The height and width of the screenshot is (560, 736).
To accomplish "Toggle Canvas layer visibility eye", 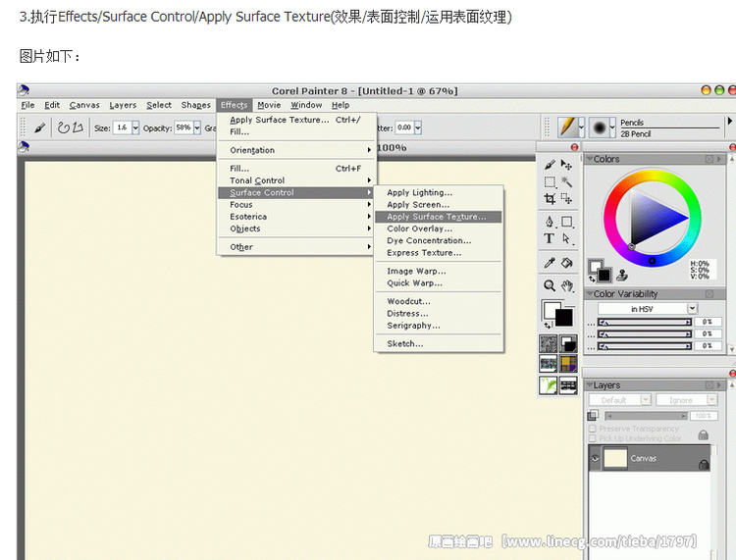I will (x=596, y=458).
